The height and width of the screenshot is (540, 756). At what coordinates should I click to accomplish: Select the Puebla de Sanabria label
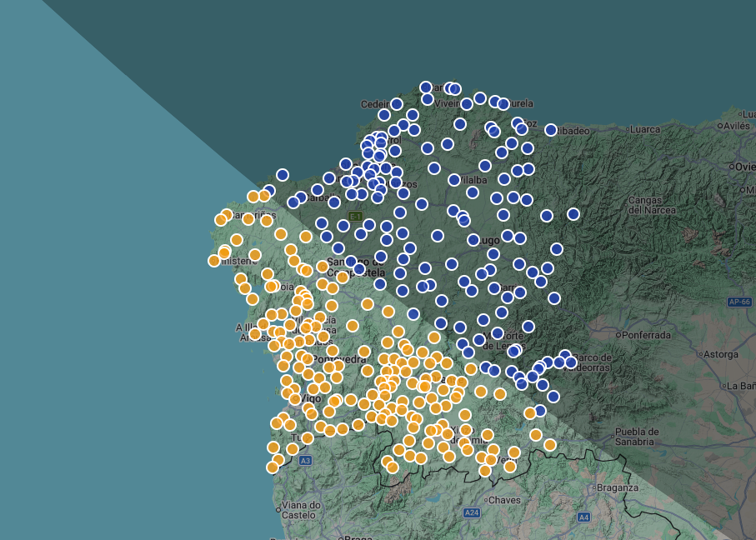(637, 437)
